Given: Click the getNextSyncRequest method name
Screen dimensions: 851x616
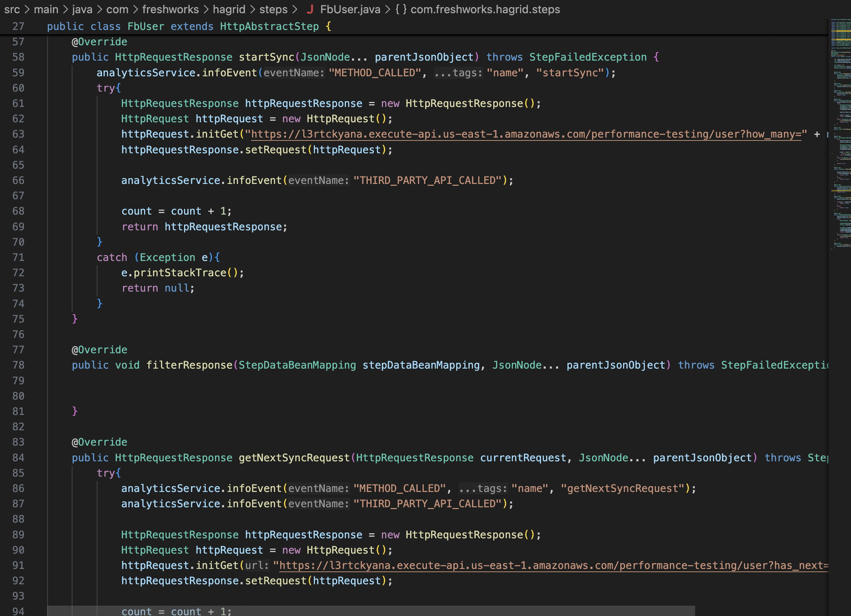Looking at the screenshot, I should point(294,458).
